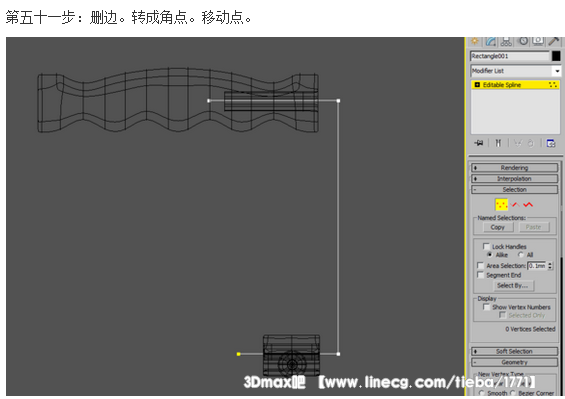The width and height of the screenshot is (565, 399).
Task: Click the '0 Vertices Selected' status text
Action: [x=530, y=329]
